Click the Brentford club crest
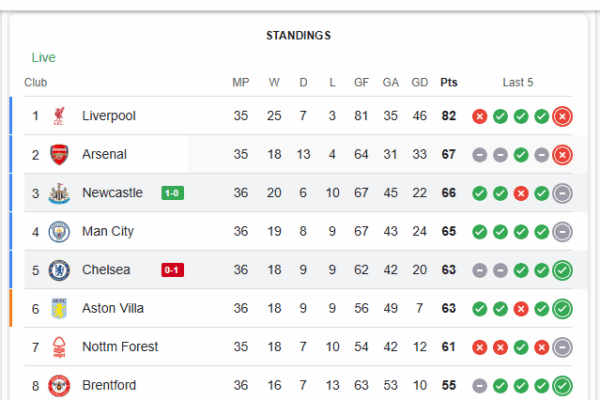Image resolution: width=600 pixels, height=400 pixels. (x=59, y=385)
